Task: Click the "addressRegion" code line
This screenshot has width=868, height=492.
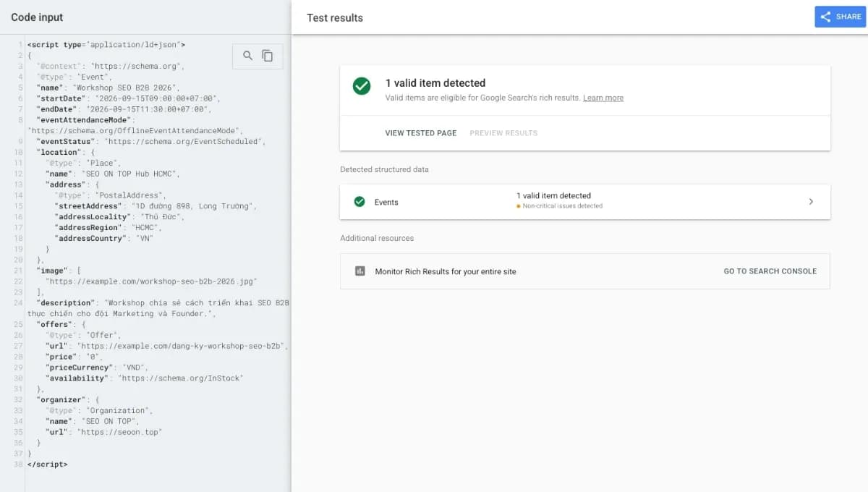Action: (x=108, y=228)
